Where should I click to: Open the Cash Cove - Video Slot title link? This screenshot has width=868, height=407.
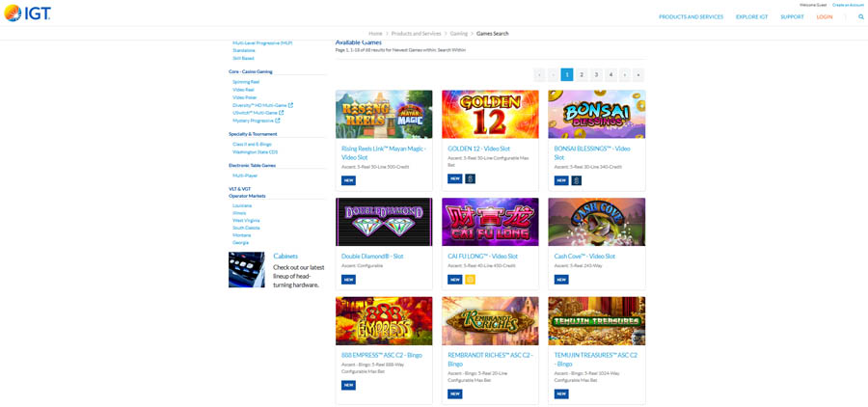click(584, 257)
